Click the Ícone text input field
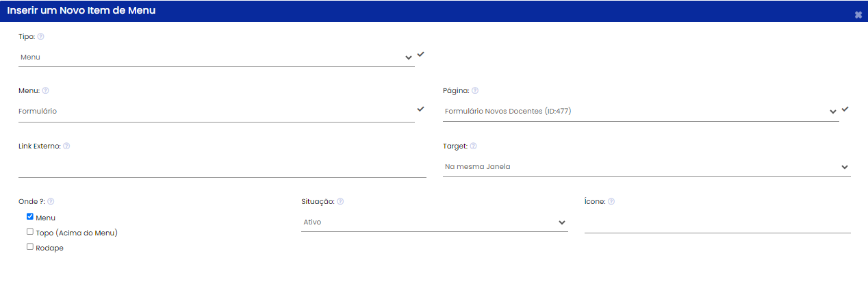The width and height of the screenshot is (868, 284). click(x=717, y=223)
